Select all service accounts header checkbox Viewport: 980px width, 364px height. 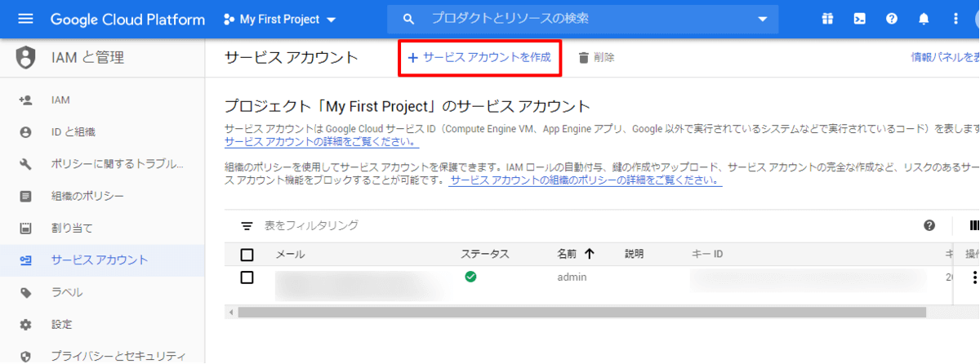(247, 254)
